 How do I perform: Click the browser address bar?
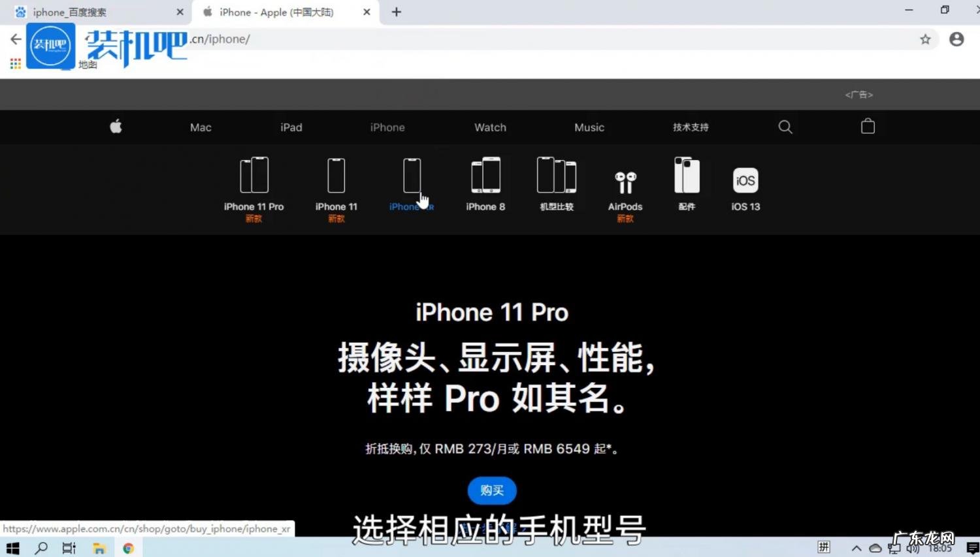[457, 39]
